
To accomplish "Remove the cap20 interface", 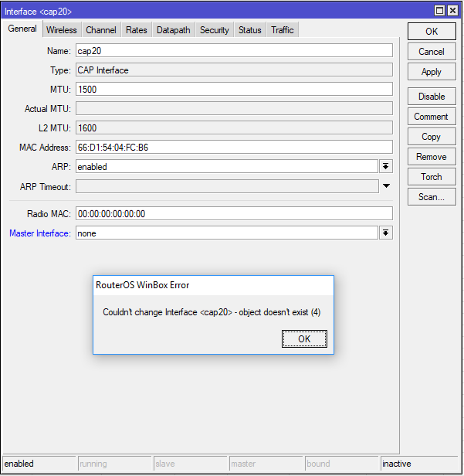I will tap(432, 157).
